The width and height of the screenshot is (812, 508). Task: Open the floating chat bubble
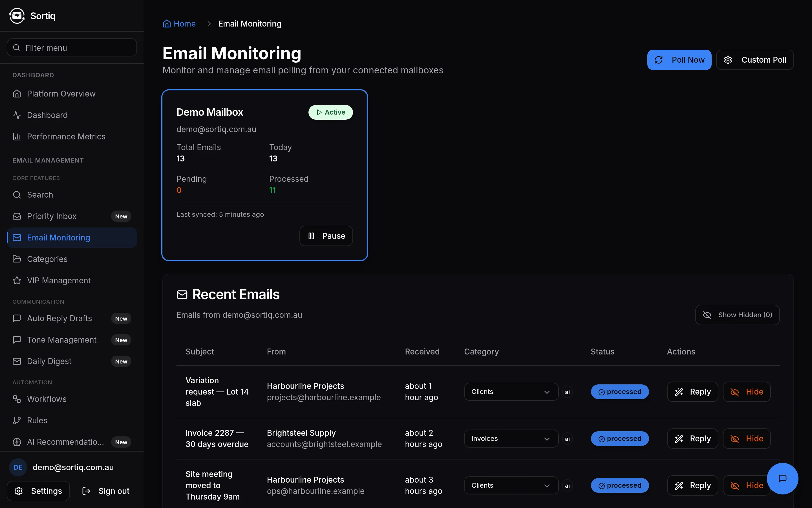coord(782,478)
